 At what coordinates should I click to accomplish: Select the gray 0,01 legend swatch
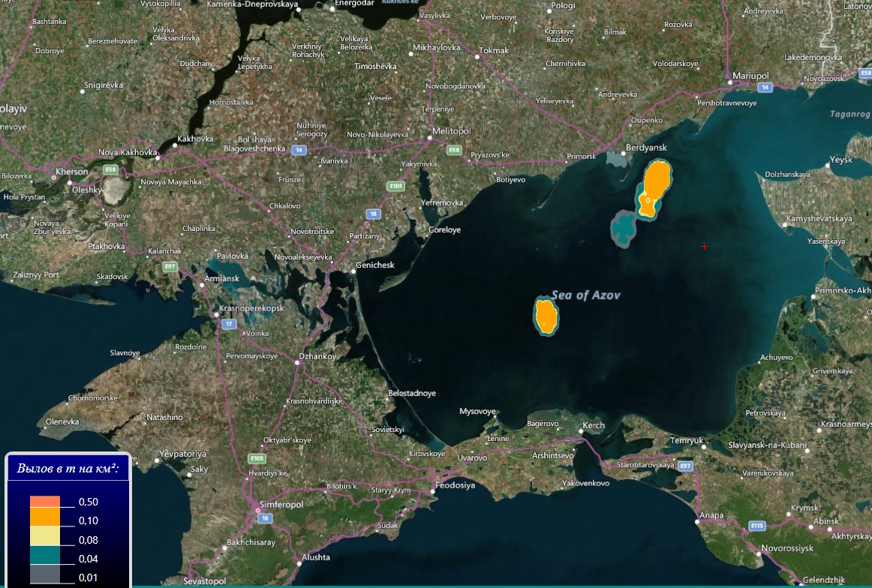[44, 574]
